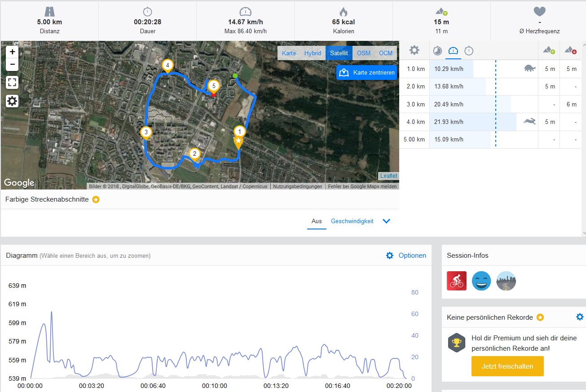Open splits table settings gear

coord(414,50)
